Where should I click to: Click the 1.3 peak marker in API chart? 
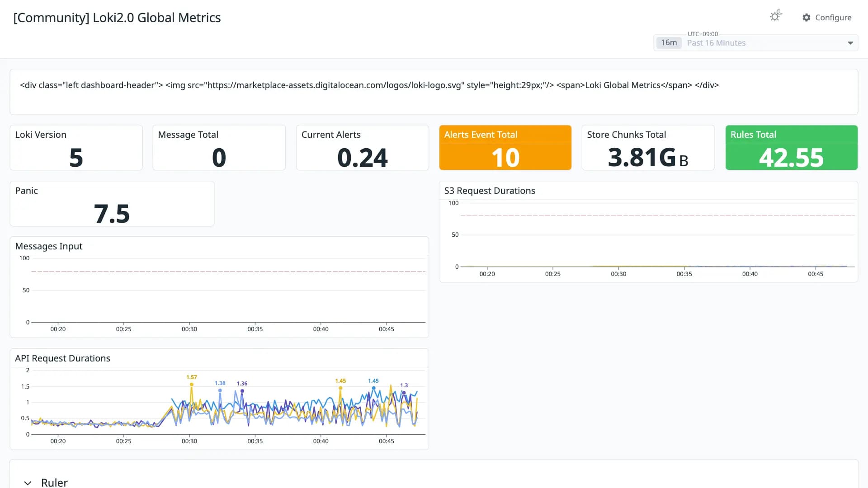(404, 393)
